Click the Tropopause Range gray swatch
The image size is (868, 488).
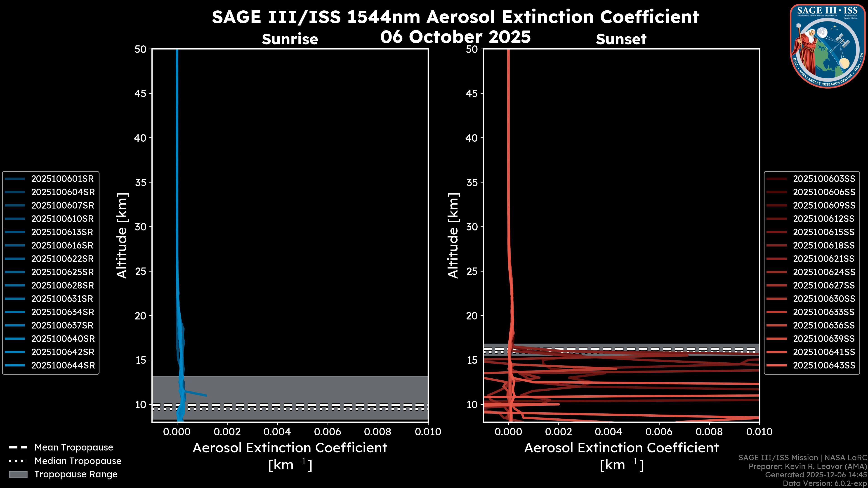pyautogui.click(x=18, y=474)
